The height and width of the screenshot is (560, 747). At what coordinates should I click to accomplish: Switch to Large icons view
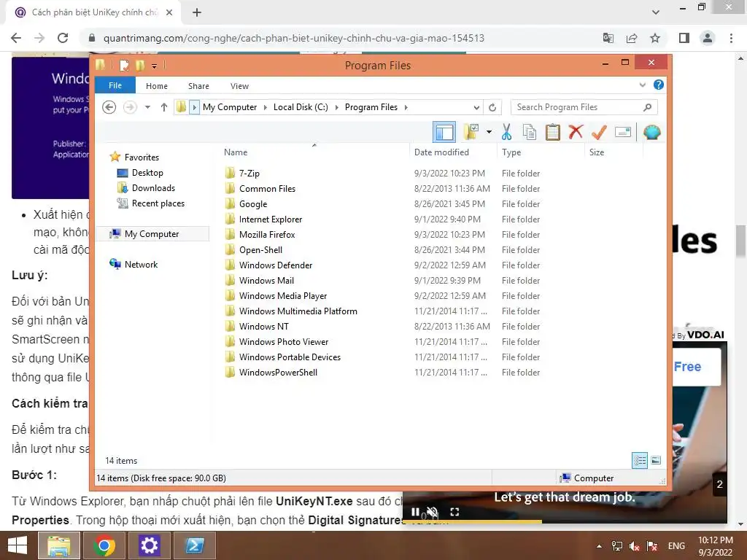[x=656, y=461]
